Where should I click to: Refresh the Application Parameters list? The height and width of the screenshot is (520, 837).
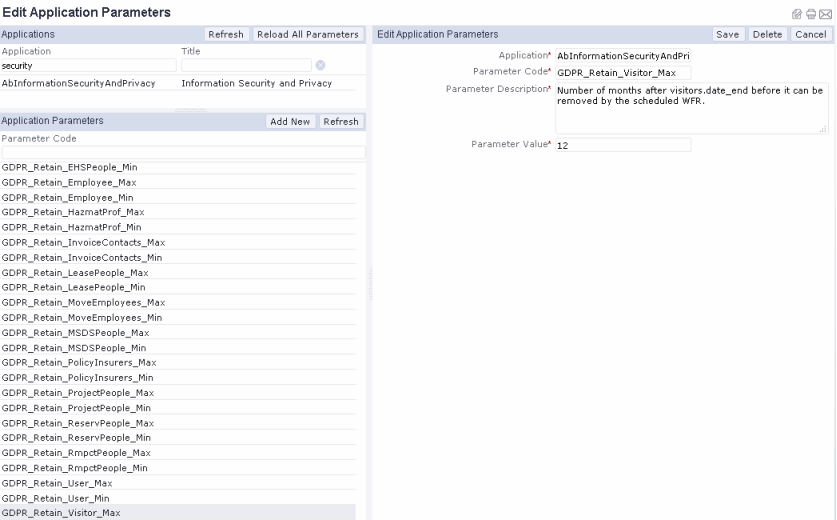341,121
